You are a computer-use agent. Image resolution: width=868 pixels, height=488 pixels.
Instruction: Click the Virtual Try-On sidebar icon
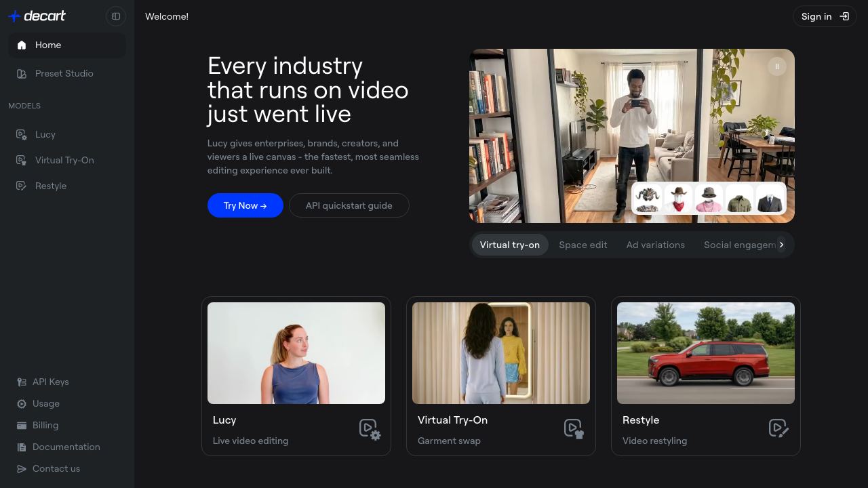coord(22,160)
